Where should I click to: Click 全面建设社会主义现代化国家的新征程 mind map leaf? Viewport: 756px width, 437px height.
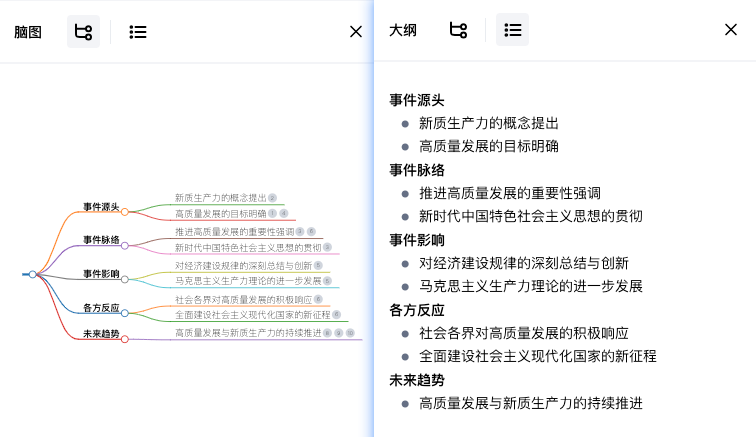coord(252,315)
